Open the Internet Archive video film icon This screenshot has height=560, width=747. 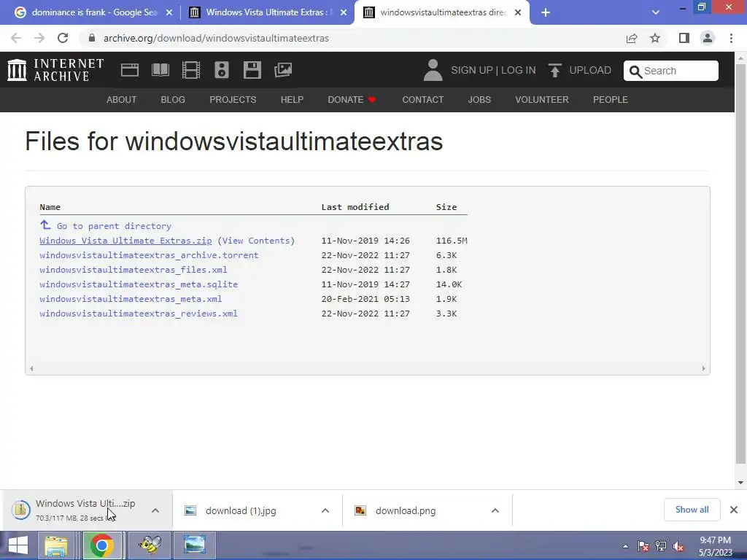coord(191,70)
